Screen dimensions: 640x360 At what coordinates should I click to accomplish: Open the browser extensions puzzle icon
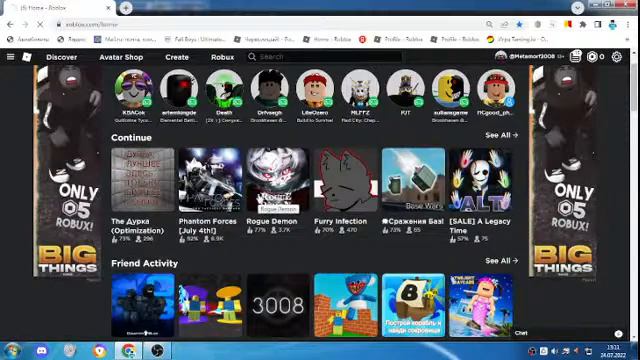coord(583,24)
